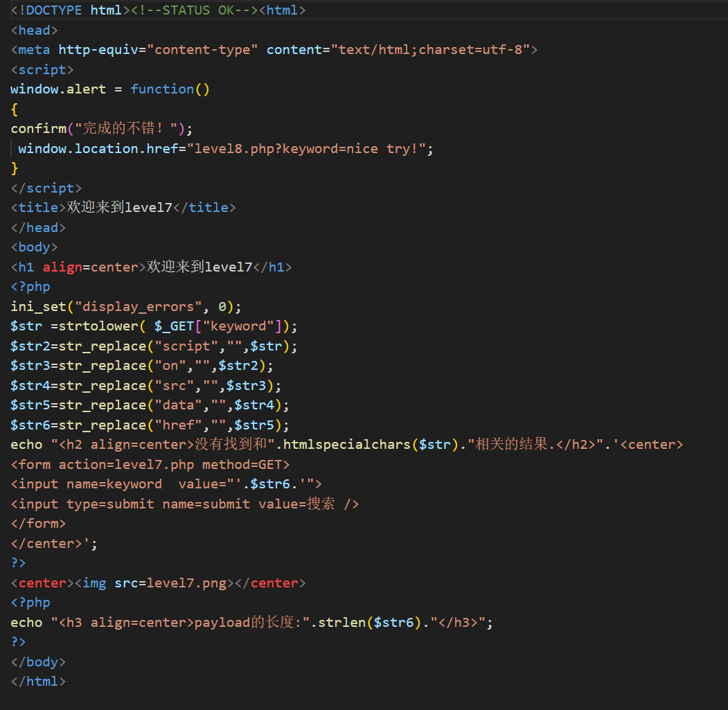The height and width of the screenshot is (710, 728).
Task: Click the echo h3 payload strlen line
Action: coord(251,622)
